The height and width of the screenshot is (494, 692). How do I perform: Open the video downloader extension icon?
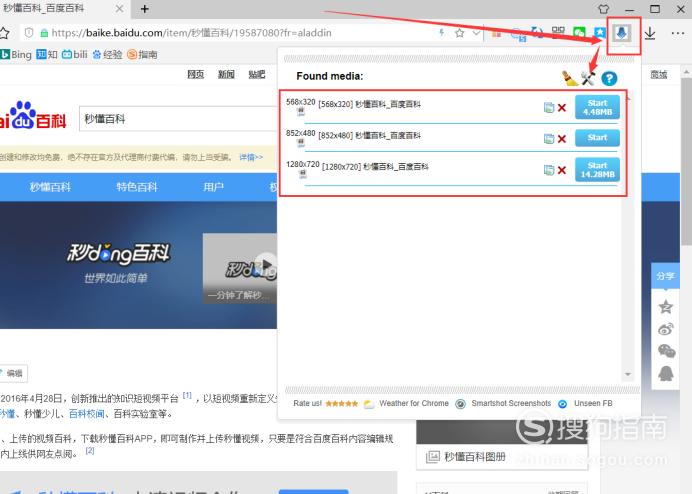622,33
